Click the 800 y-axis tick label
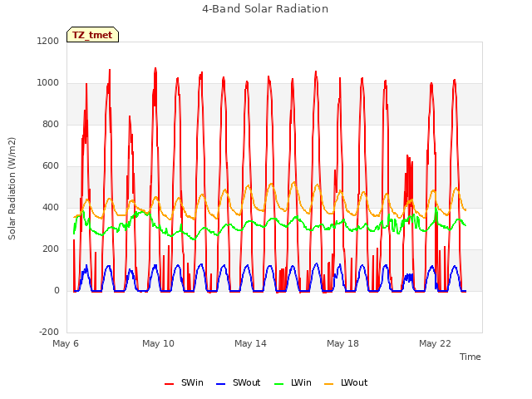 51,124
